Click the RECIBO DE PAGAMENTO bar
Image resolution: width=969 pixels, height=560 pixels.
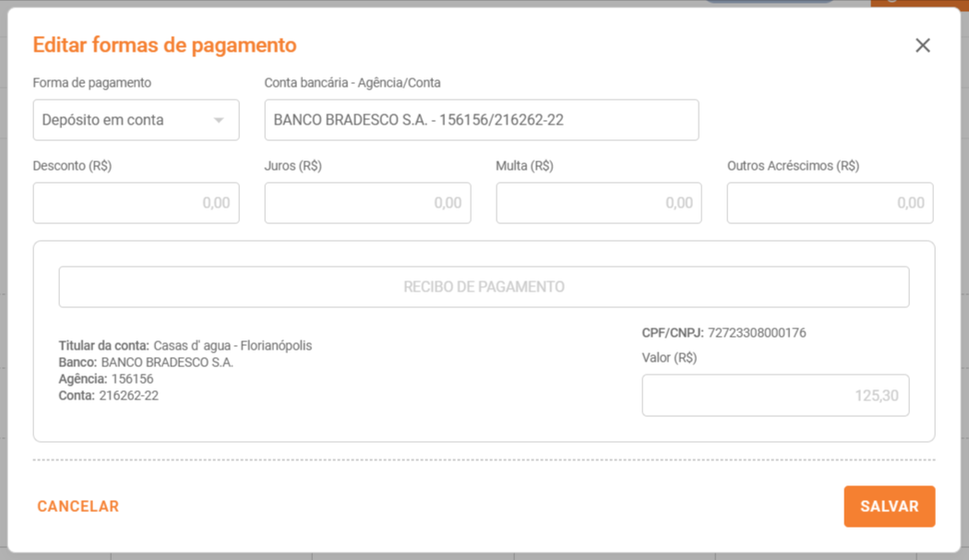[x=484, y=287]
